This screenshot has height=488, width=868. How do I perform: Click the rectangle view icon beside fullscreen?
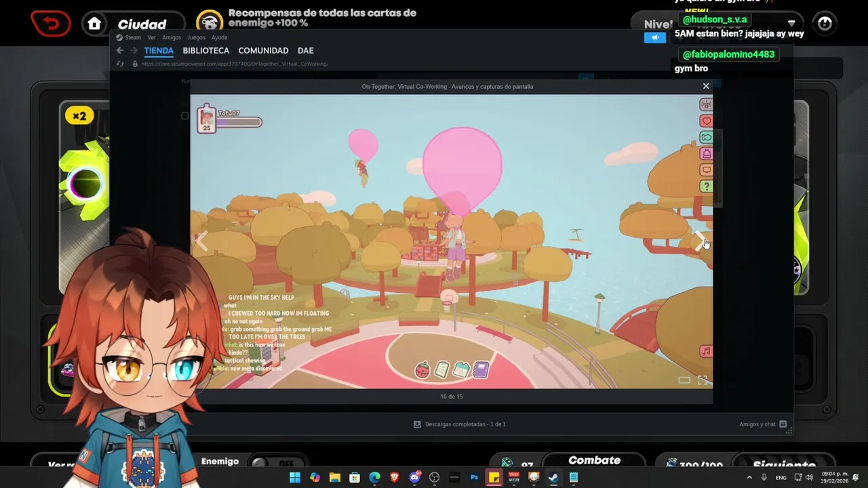pyautogui.click(x=684, y=380)
